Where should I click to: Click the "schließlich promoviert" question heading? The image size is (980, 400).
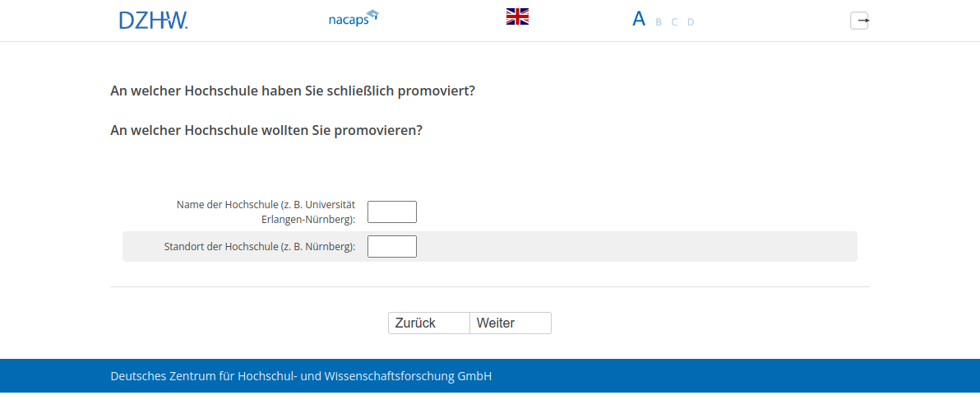[x=293, y=91]
